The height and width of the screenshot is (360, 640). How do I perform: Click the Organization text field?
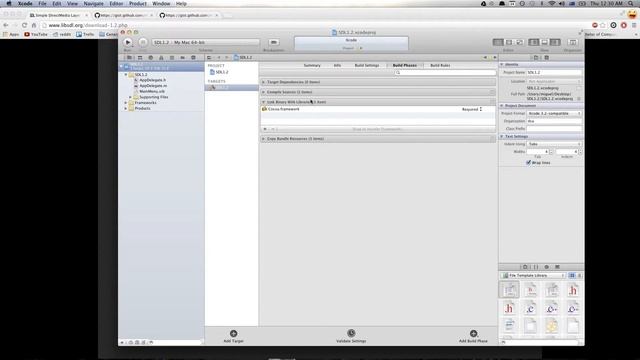(554, 121)
